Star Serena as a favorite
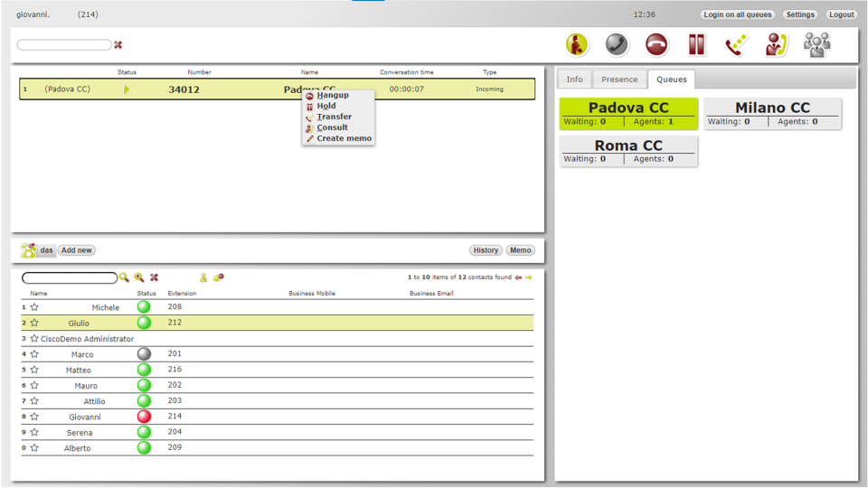 coord(34,432)
